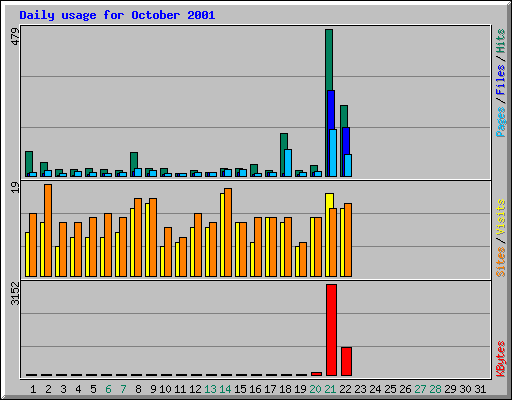
Task: Click day label 26 on the x-axis
Action: (x=405, y=389)
